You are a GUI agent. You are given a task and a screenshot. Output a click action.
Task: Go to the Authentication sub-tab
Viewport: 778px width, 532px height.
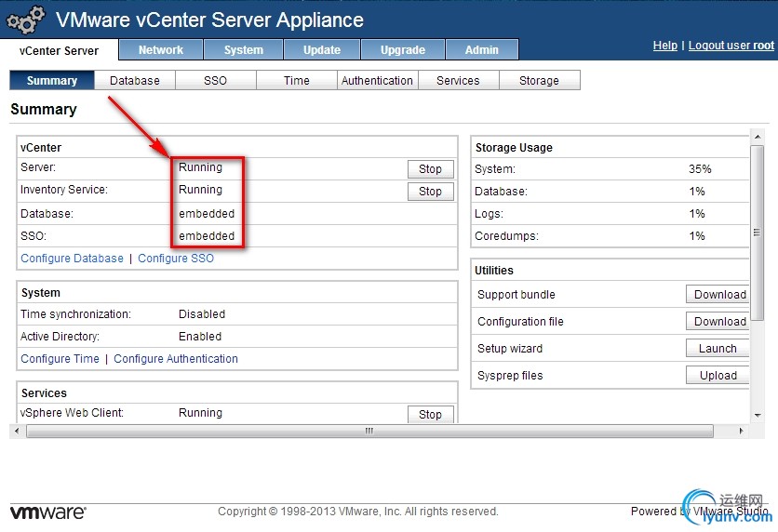coord(377,80)
